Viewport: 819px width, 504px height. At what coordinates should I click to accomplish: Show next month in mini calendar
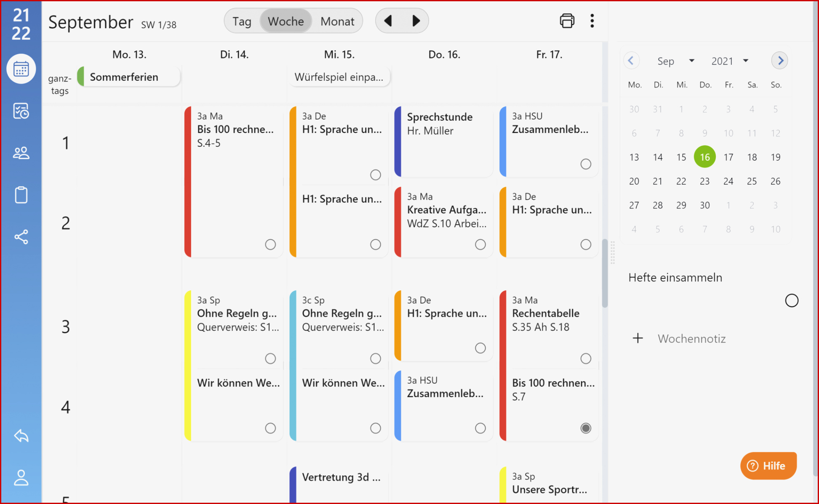pyautogui.click(x=780, y=61)
